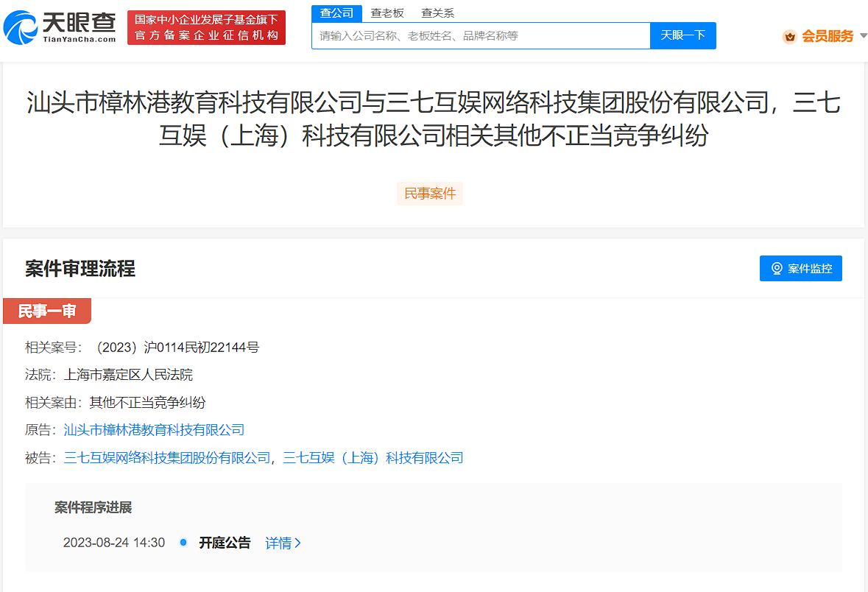The image size is (868, 592).
Task: Click the orange 民事案件 tag
Action: [x=430, y=194]
